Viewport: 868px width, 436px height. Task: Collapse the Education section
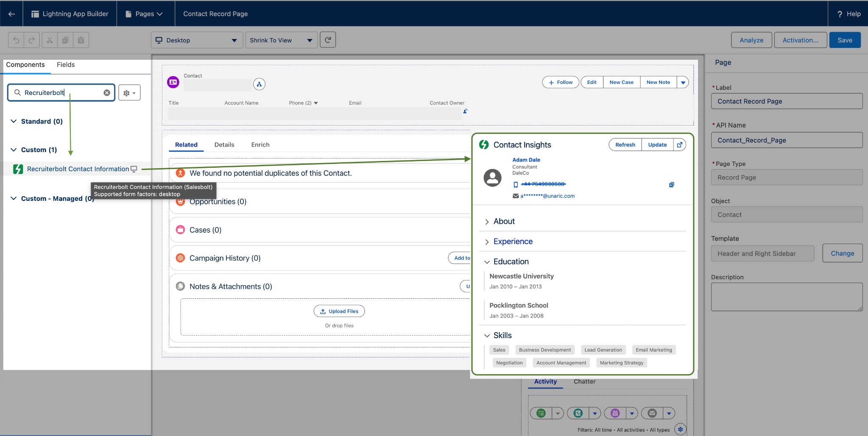pos(487,262)
